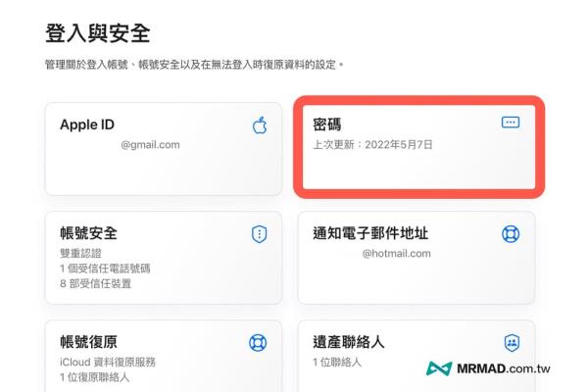588x392 pixels.
Task: Click the @gmail.com Apple ID address
Action: (150, 145)
